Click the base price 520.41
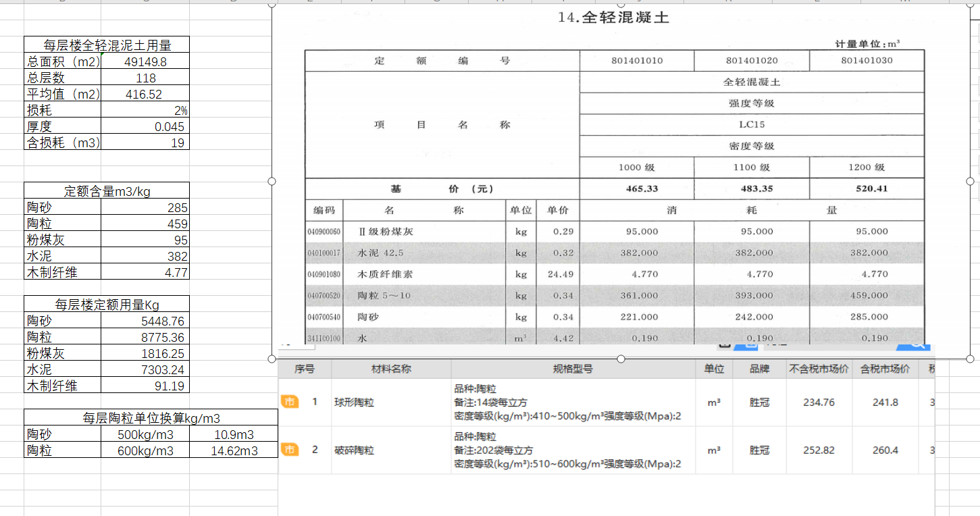980x516 pixels. [871, 188]
